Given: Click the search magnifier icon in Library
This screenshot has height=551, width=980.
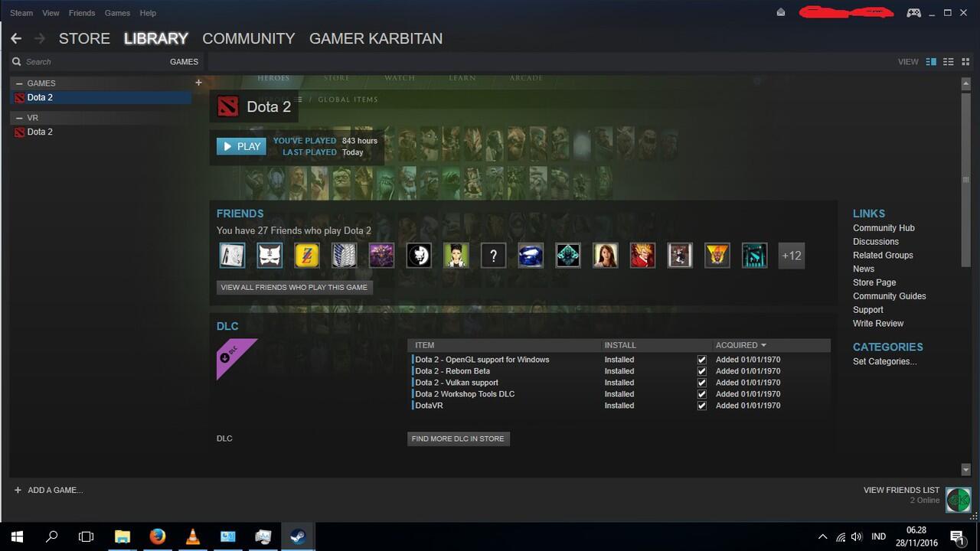Looking at the screenshot, I should pyautogui.click(x=16, y=62).
